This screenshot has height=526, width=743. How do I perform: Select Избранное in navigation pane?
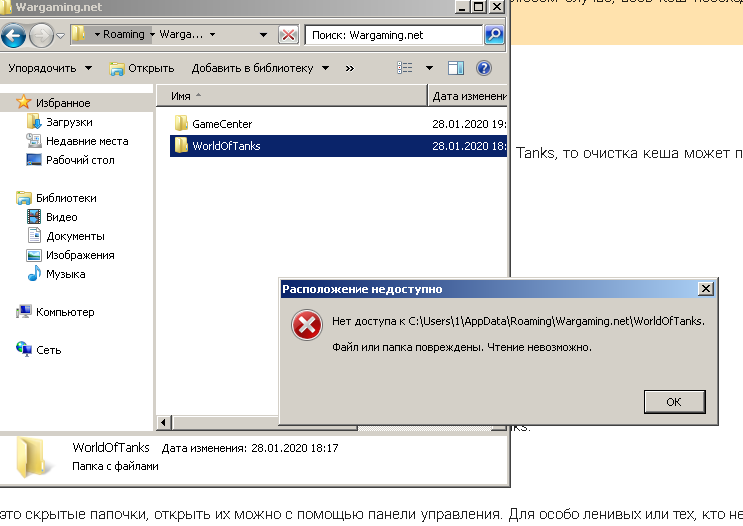[63, 103]
